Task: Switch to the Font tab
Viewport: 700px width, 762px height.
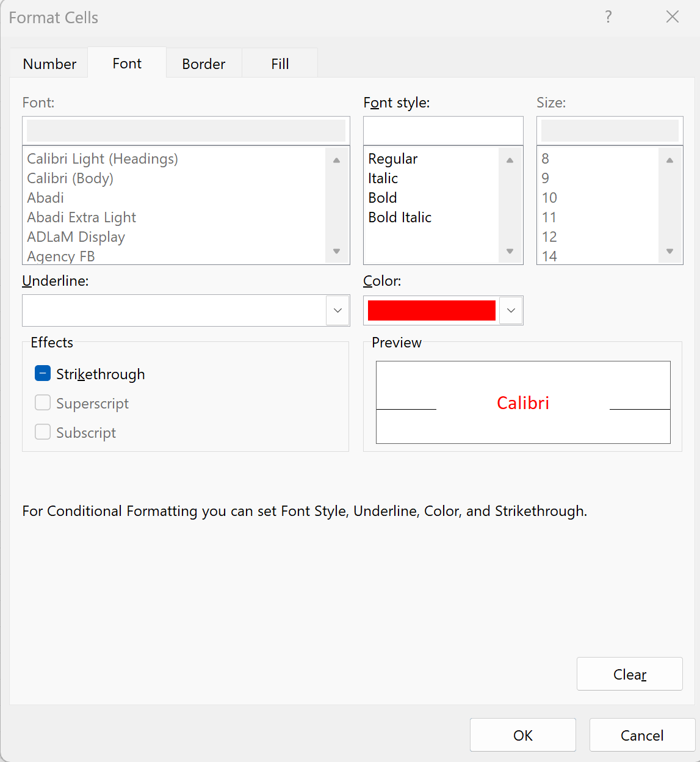Action: point(127,63)
